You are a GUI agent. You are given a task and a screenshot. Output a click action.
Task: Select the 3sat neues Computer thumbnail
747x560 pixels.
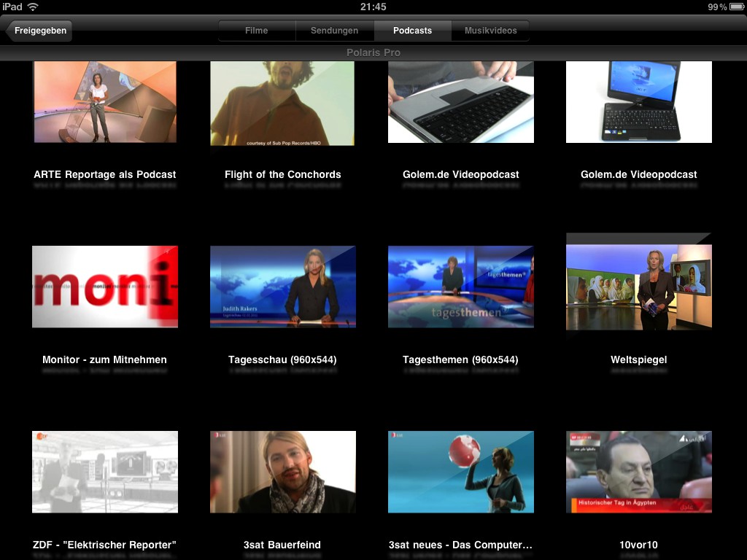[x=460, y=472]
